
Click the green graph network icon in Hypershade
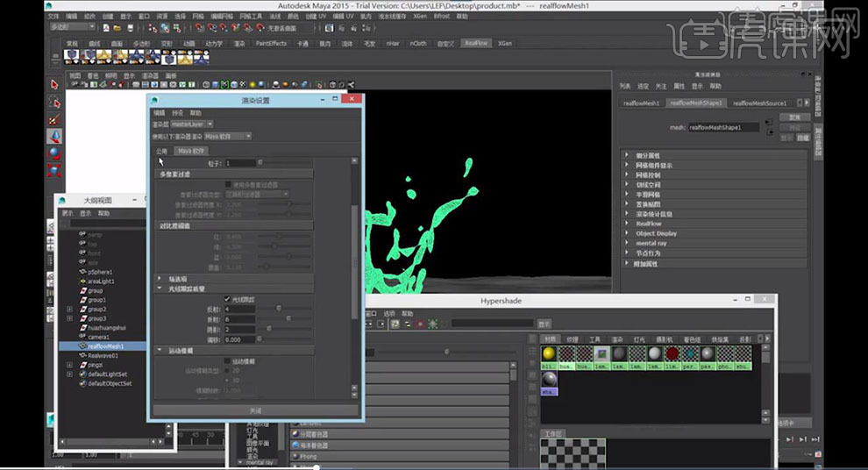click(x=433, y=324)
